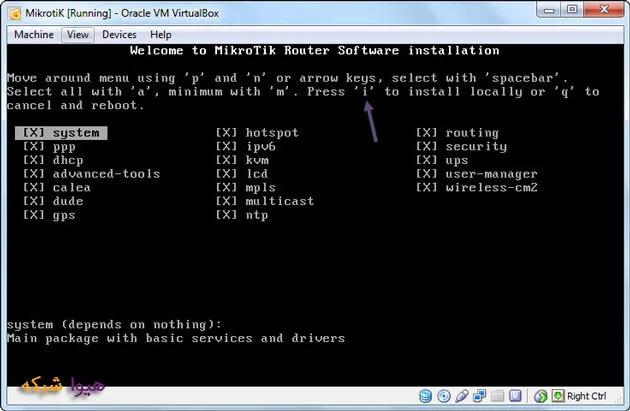630x411 pixels.
Task: Toggle the dhcp package checkbox
Action: tap(33, 160)
